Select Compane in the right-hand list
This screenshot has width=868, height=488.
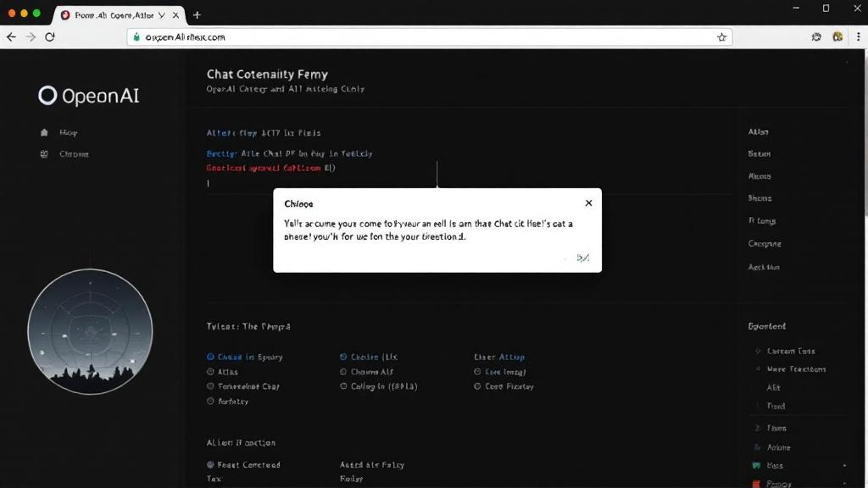point(765,243)
